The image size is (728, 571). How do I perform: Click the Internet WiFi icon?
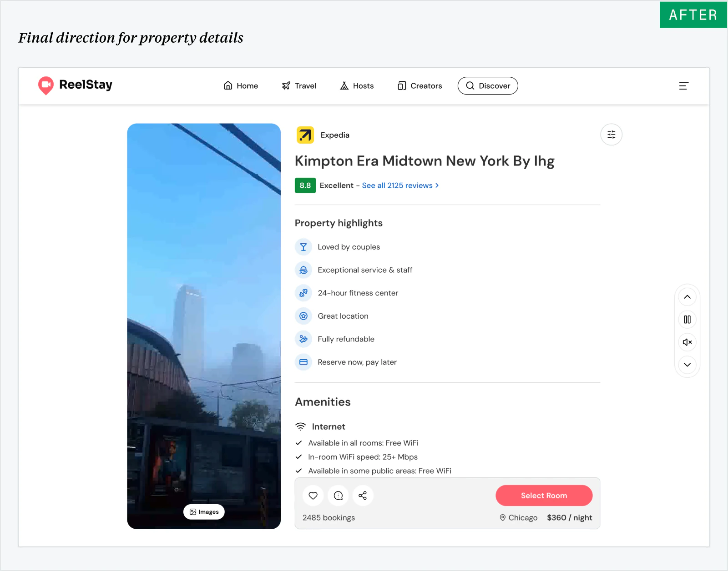[301, 426]
